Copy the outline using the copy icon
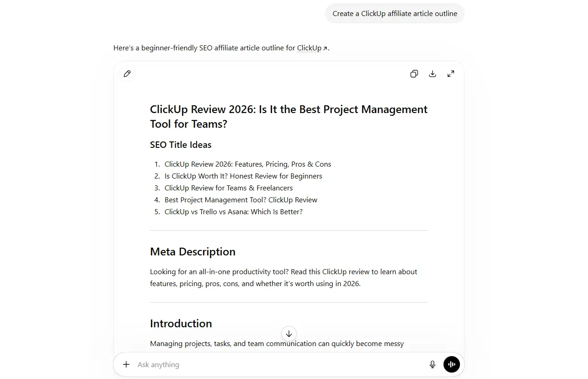 [414, 74]
